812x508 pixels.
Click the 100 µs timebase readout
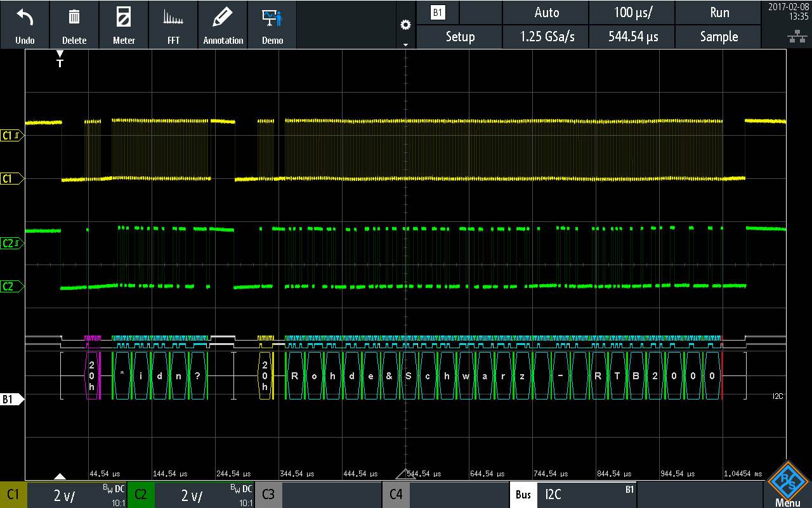point(632,12)
